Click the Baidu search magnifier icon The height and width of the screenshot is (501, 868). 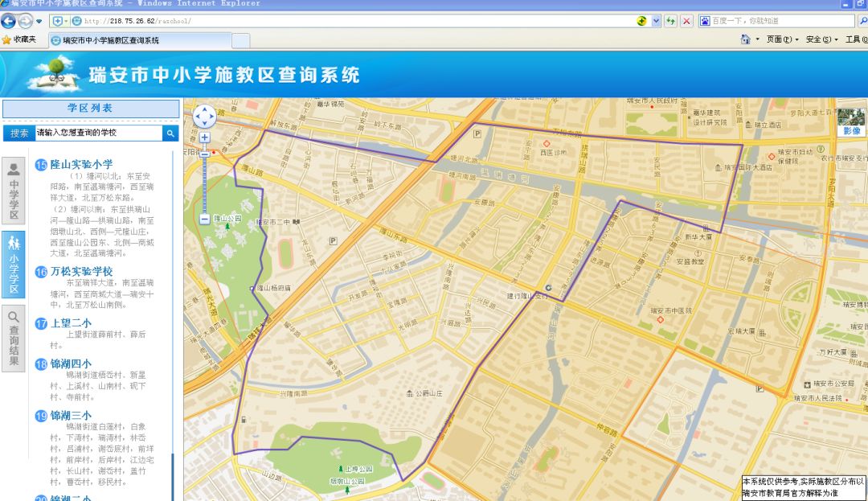(862, 19)
